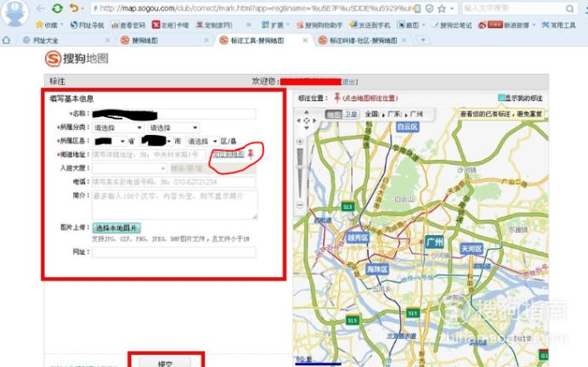588x367 pixels.
Task: Click the Sogou Maps logo
Action: (76, 59)
